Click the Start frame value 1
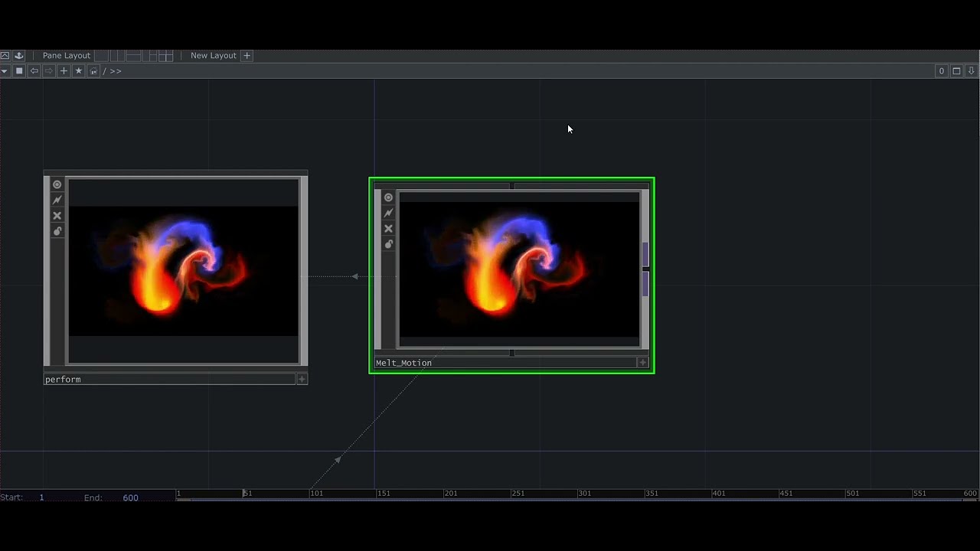Screen dimensions: 980x551 (x=41, y=497)
